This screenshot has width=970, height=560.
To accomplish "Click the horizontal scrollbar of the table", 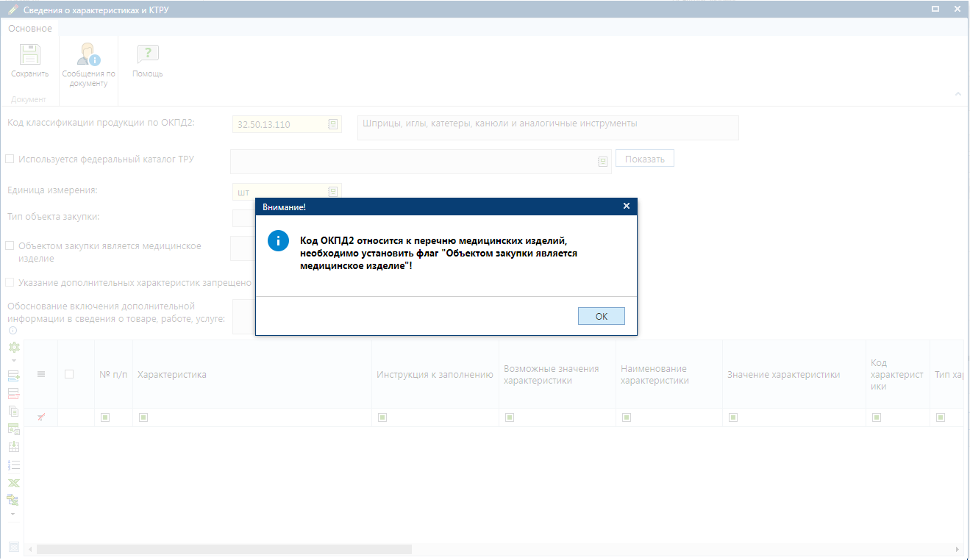I will point(224,549).
